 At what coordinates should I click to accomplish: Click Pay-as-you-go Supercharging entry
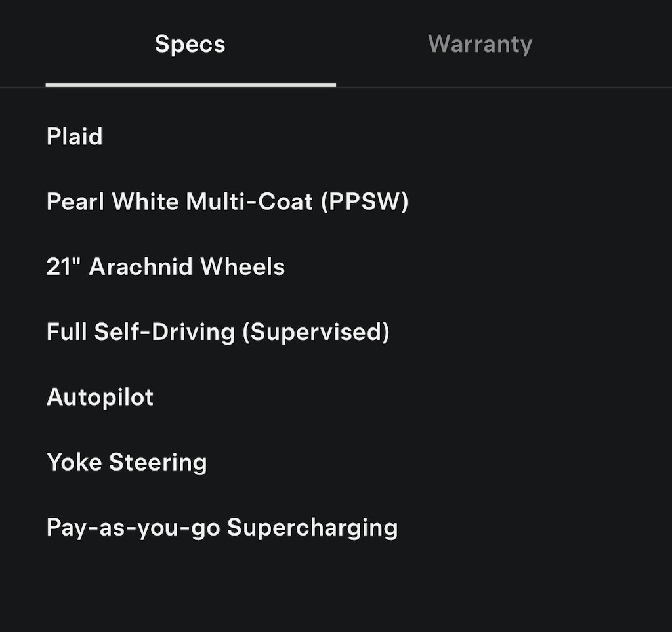[x=222, y=528]
